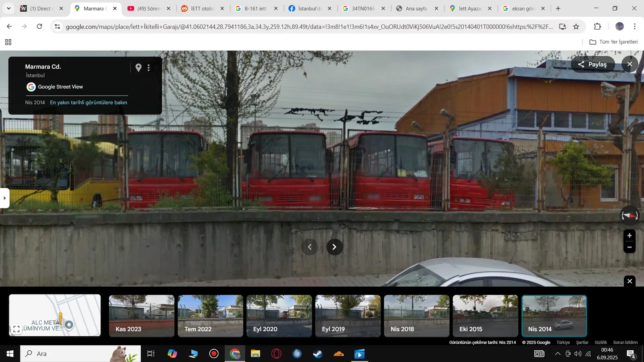Open the browser extensions puzzle icon
The image size is (644, 362).
[x=597, y=26]
